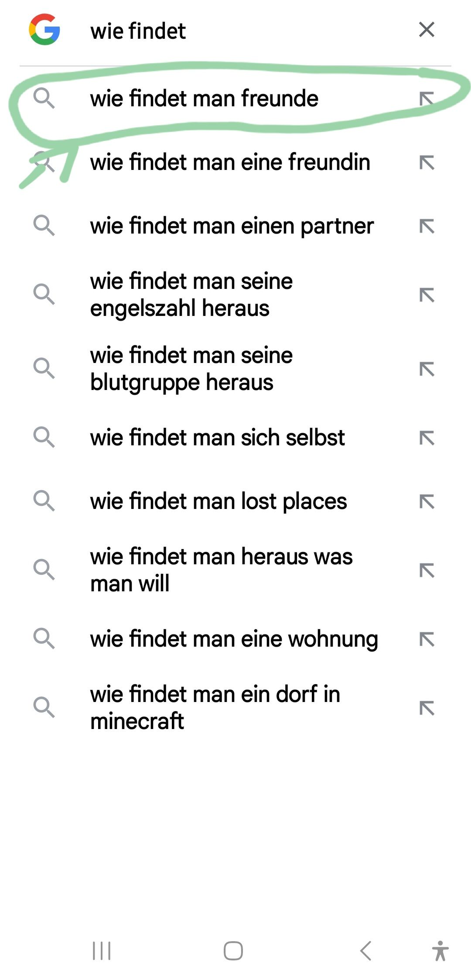This screenshot has height=980, width=471.
Task: Select 'wie findet man heraus was man will'
Action: point(221,570)
